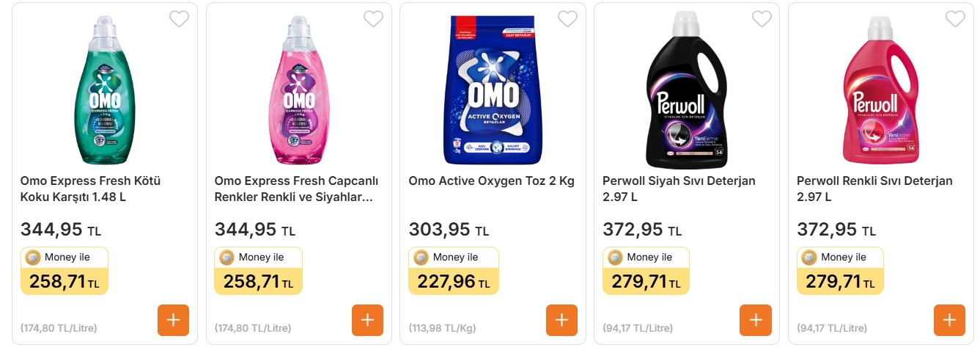Screen dimensions: 980x350
Task: Open Perwoll Siyah Sıvı Deterjan 2.97 L title
Action: [679, 189]
